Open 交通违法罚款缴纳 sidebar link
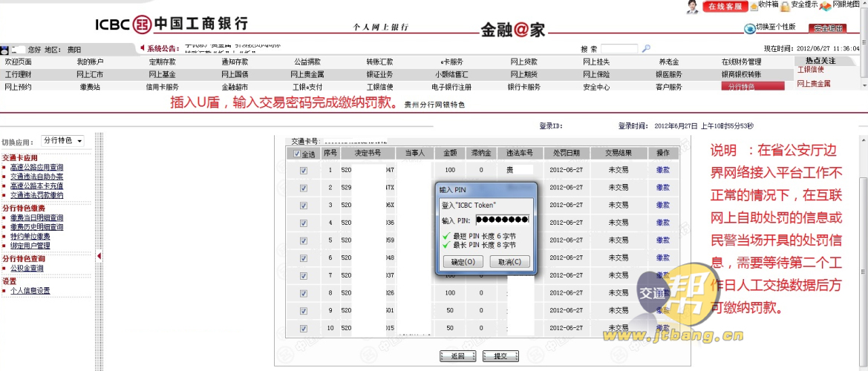 tap(36, 195)
